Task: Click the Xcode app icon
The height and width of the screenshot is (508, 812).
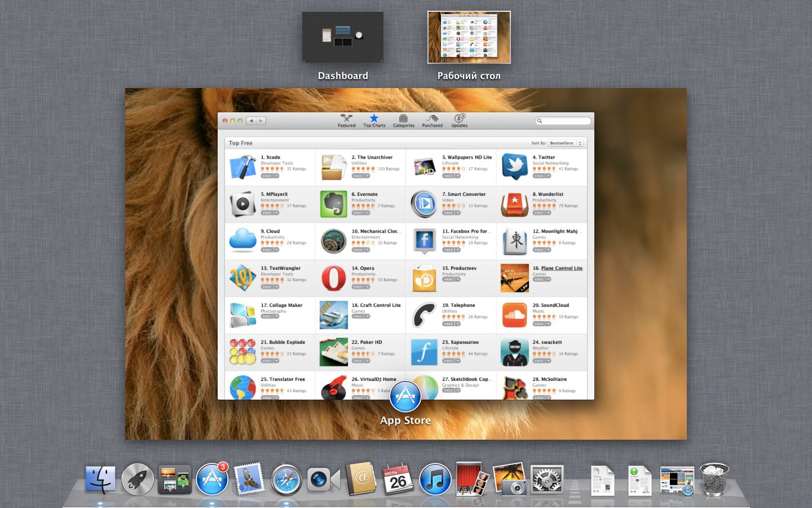Action: pos(243,167)
